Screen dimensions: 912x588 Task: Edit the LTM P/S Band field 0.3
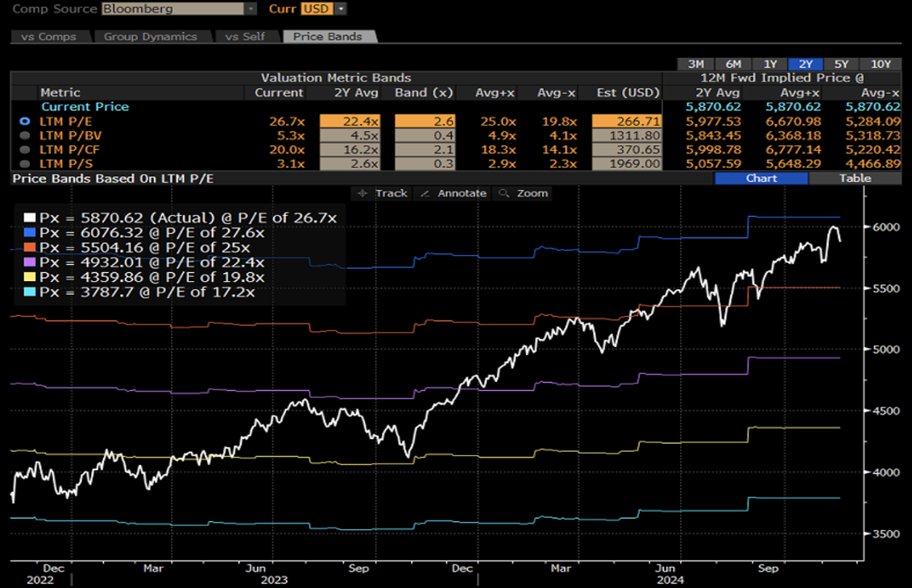click(425, 164)
